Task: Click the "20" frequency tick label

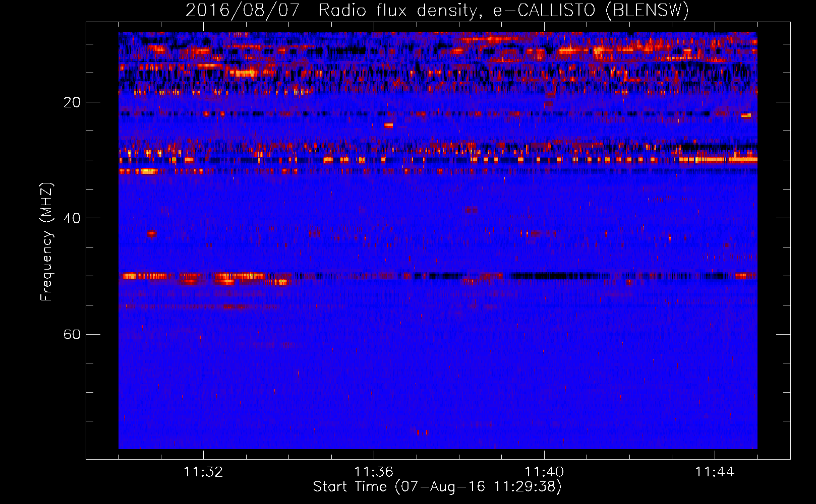Action: coord(72,103)
